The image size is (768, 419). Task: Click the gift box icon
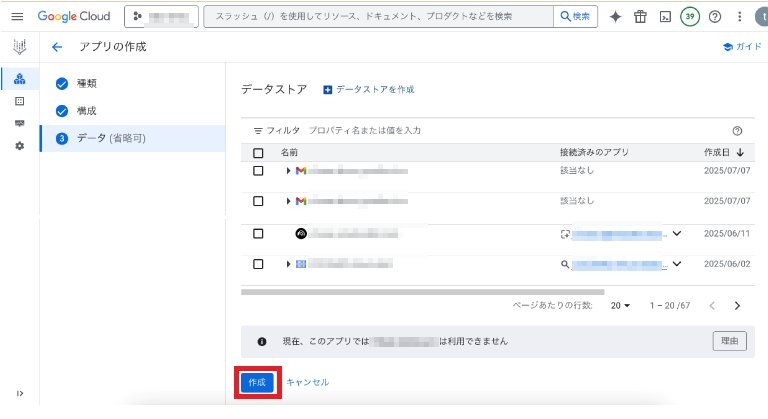(640, 17)
